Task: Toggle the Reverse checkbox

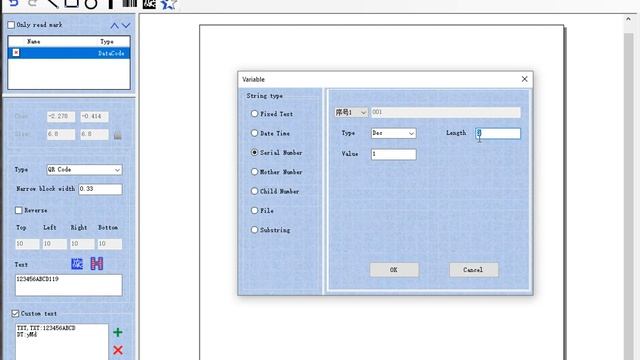Action: pos(19,210)
